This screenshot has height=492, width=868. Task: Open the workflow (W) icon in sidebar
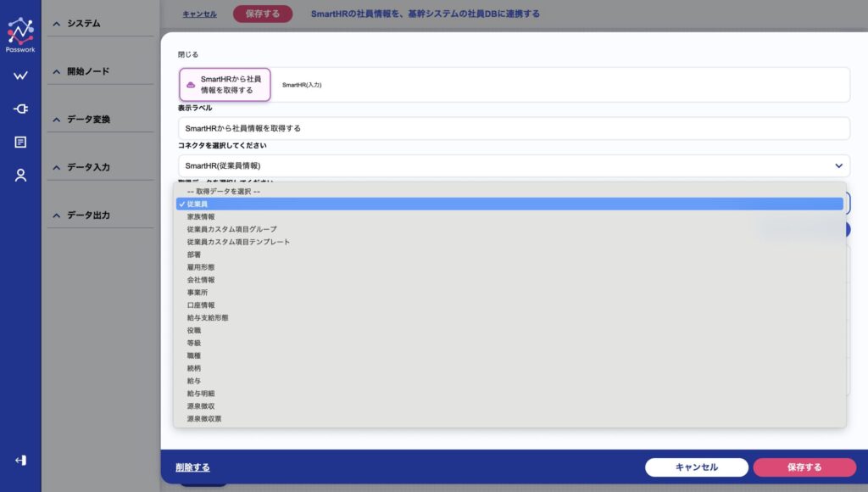tap(20, 75)
